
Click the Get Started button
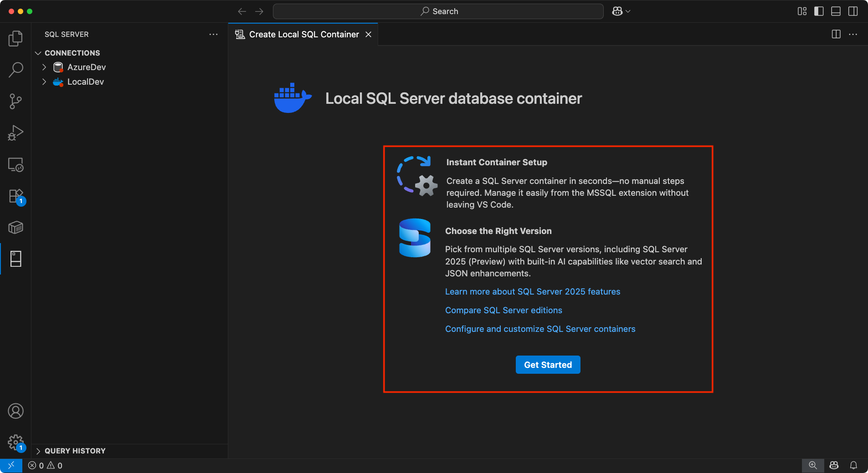coord(547,364)
